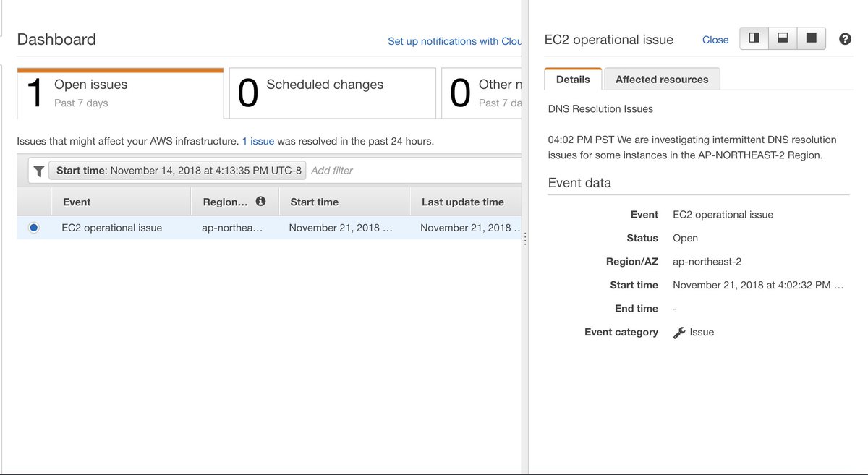Select the EC2 operational issue radio button
The width and height of the screenshot is (868, 475).
point(33,228)
